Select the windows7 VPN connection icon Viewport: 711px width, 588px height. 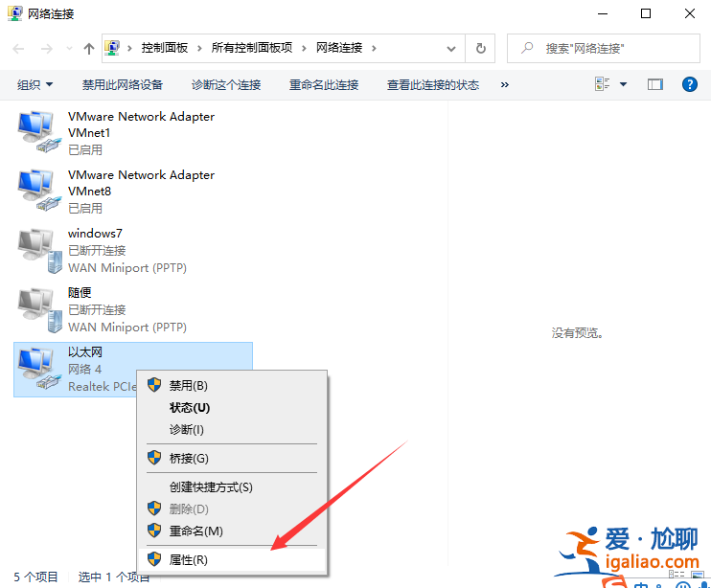pos(40,251)
